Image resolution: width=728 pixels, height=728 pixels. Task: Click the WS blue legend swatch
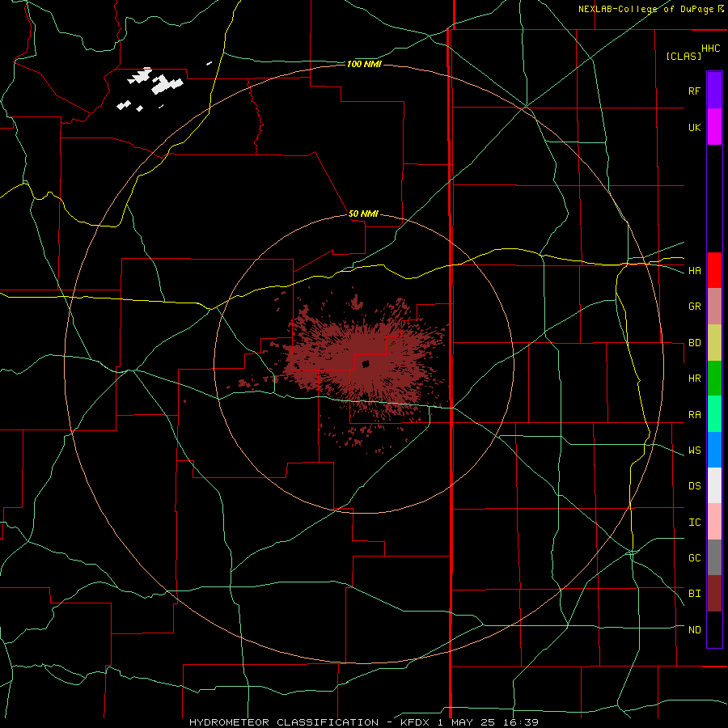click(x=714, y=450)
